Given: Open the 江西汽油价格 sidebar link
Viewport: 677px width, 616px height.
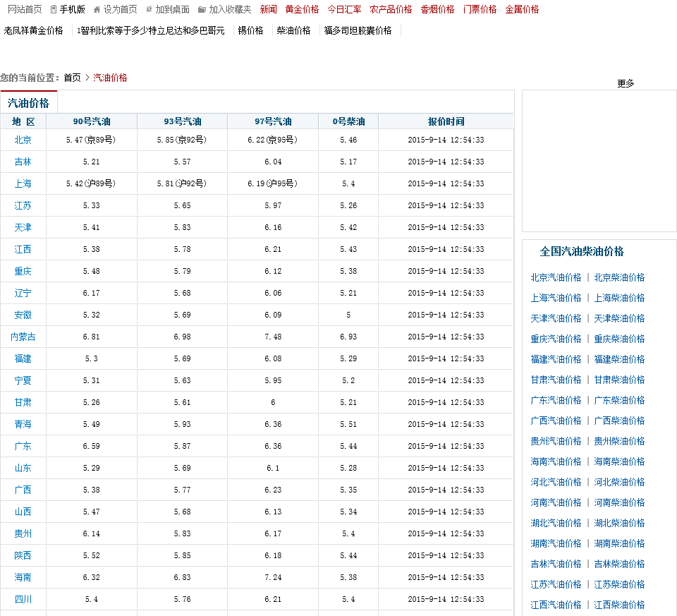Looking at the screenshot, I should point(556,605).
